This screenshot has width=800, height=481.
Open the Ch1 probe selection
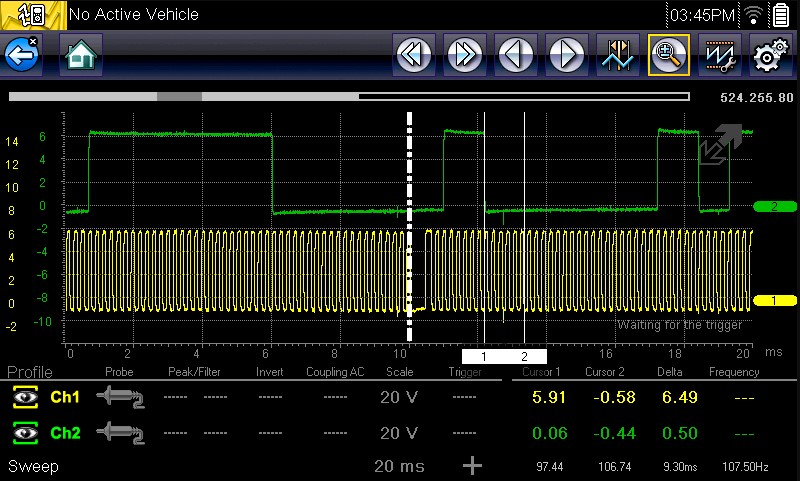tap(120, 398)
